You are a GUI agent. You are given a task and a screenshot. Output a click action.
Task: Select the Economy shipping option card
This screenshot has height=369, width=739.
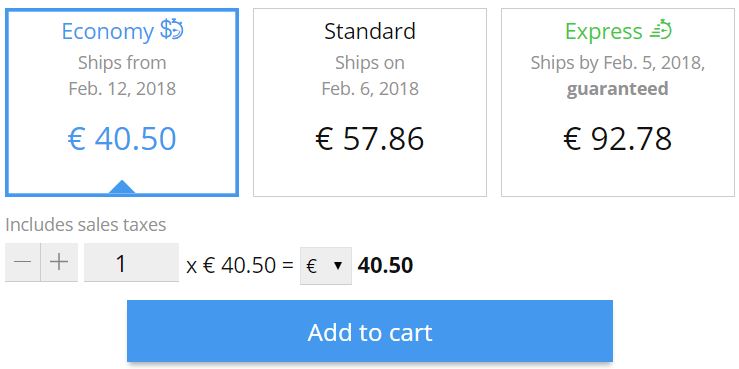[122, 102]
